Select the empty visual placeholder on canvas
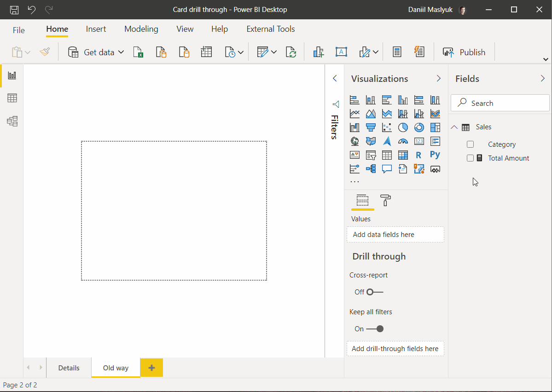This screenshot has width=552, height=392. click(x=174, y=211)
